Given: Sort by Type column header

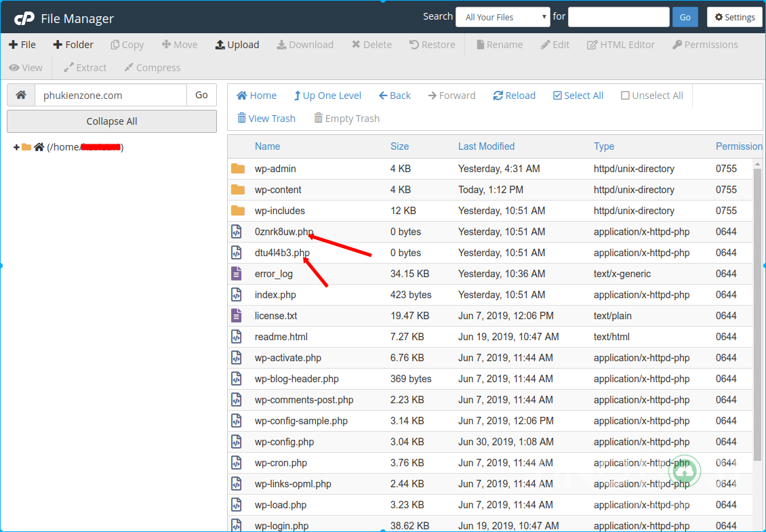Looking at the screenshot, I should point(604,146).
